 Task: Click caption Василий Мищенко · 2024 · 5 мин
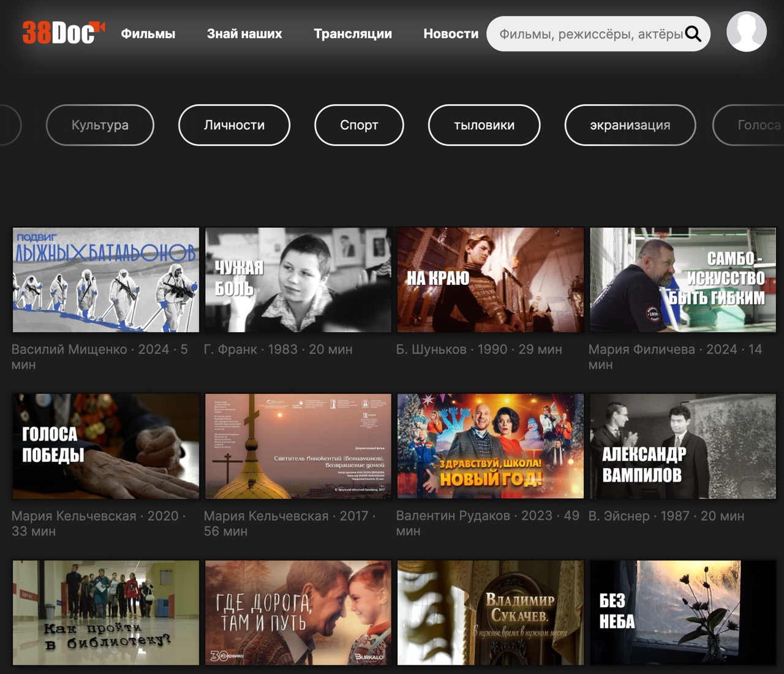[100, 357]
